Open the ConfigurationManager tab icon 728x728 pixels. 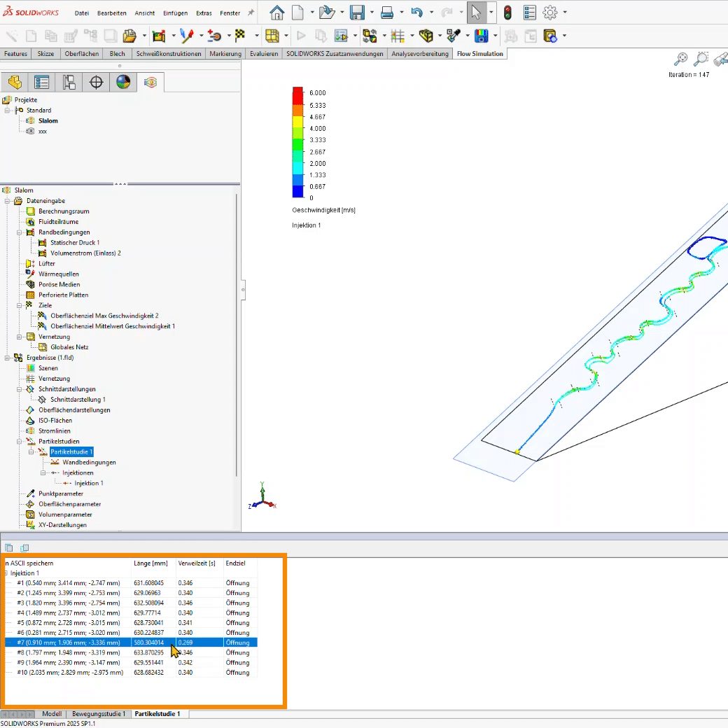tap(69, 83)
